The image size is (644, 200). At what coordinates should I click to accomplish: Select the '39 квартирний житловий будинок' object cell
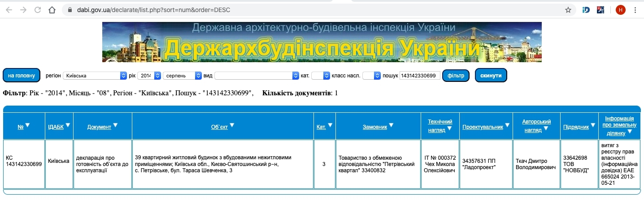click(x=223, y=164)
